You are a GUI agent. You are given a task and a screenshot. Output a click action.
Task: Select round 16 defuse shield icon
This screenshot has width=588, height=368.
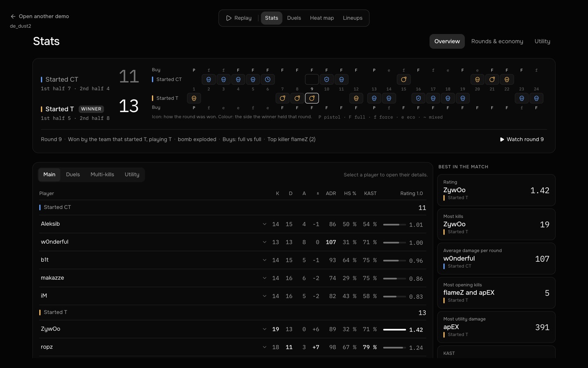click(x=418, y=98)
